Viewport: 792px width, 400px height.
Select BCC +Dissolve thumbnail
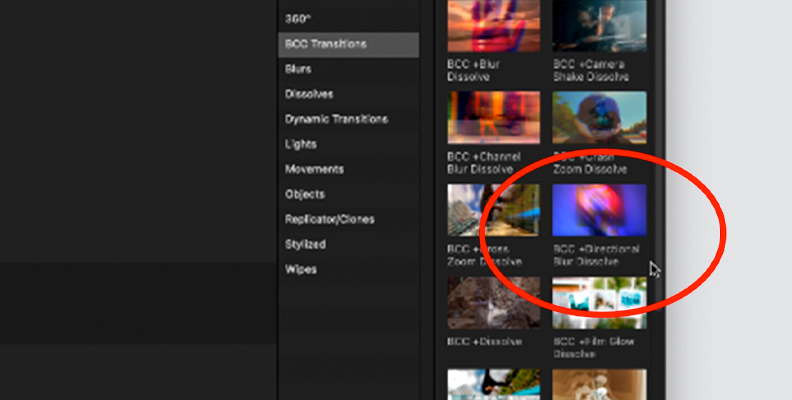click(x=493, y=303)
